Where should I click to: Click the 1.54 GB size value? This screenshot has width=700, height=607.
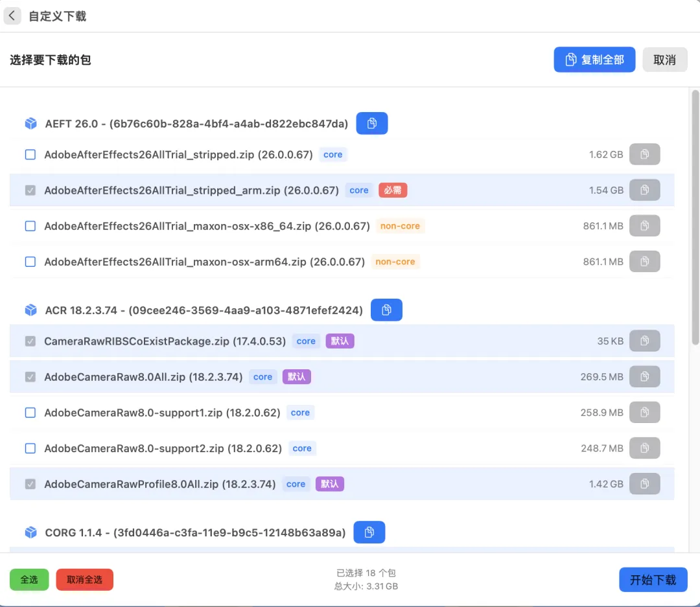point(606,190)
